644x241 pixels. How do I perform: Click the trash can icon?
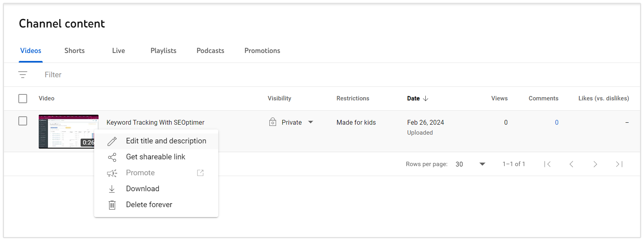pyautogui.click(x=112, y=205)
